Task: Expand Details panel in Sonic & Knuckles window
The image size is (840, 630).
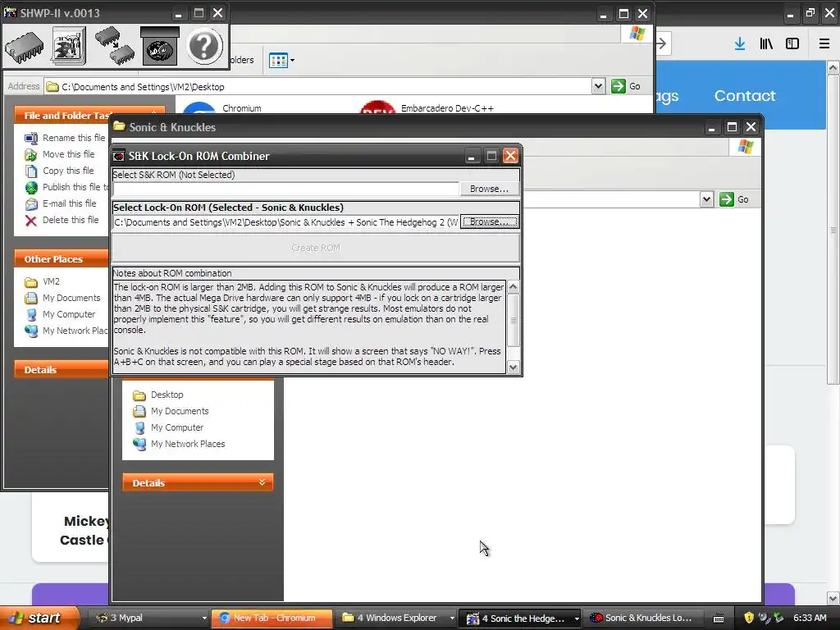Action: pyautogui.click(x=198, y=482)
